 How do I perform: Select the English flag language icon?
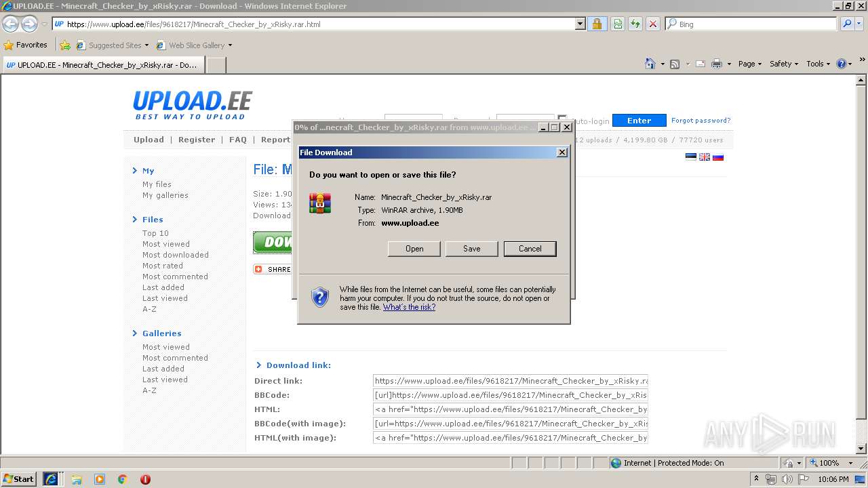[705, 157]
